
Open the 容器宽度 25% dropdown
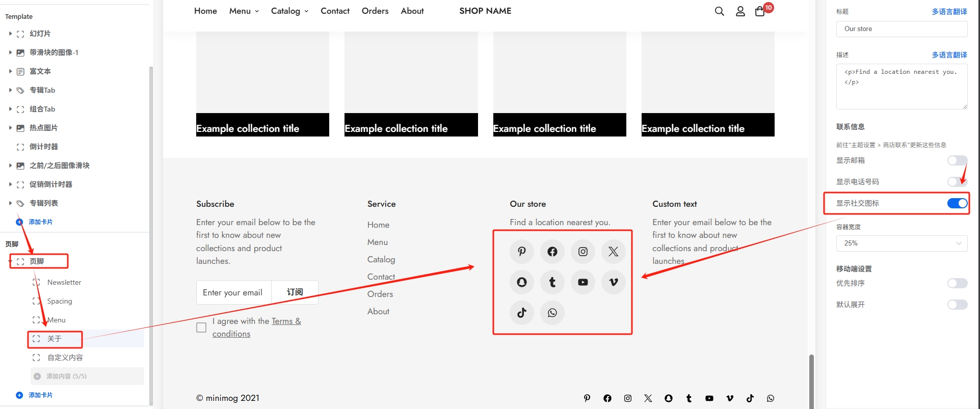(x=901, y=243)
